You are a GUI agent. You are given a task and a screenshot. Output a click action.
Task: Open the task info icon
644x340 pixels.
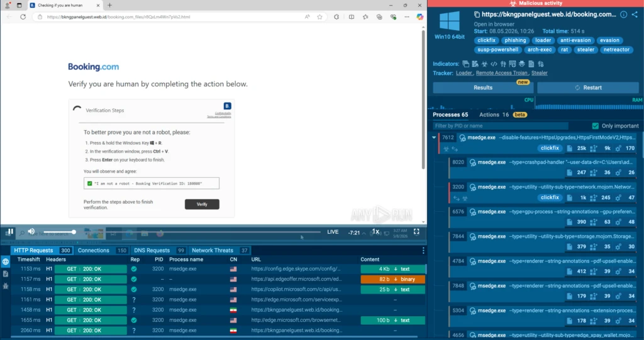pyautogui.click(x=623, y=14)
